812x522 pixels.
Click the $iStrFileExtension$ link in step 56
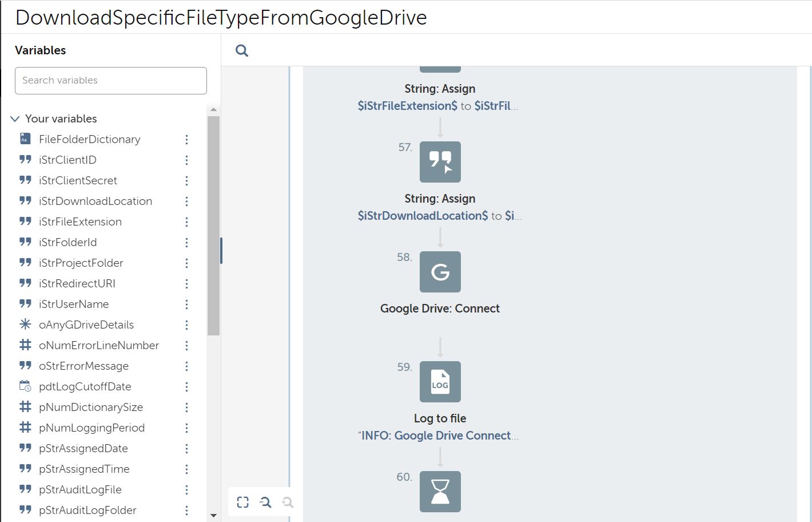pyautogui.click(x=407, y=106)
